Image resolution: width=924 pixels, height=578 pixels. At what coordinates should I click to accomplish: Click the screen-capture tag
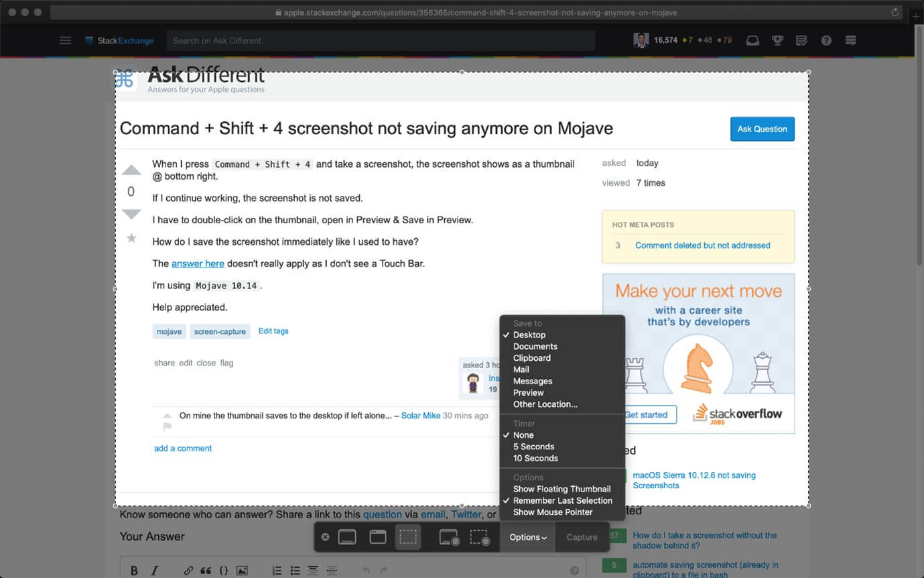[x=220, y=331]
